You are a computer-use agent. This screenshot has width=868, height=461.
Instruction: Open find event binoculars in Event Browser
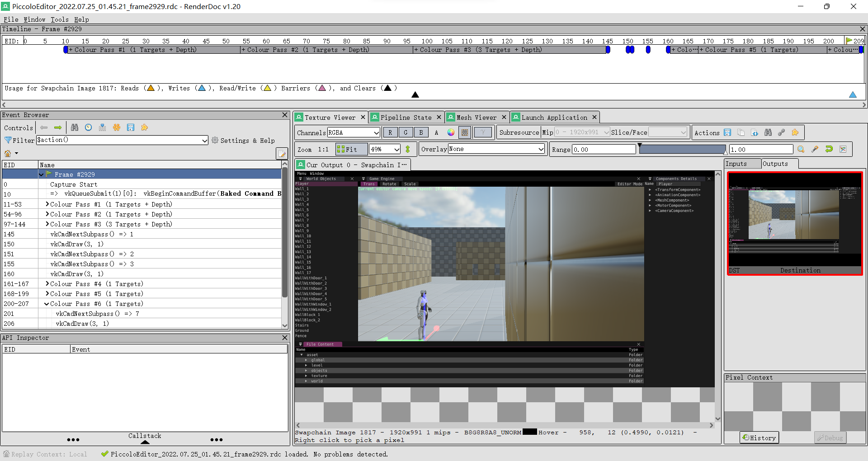(x=75, y=127)
